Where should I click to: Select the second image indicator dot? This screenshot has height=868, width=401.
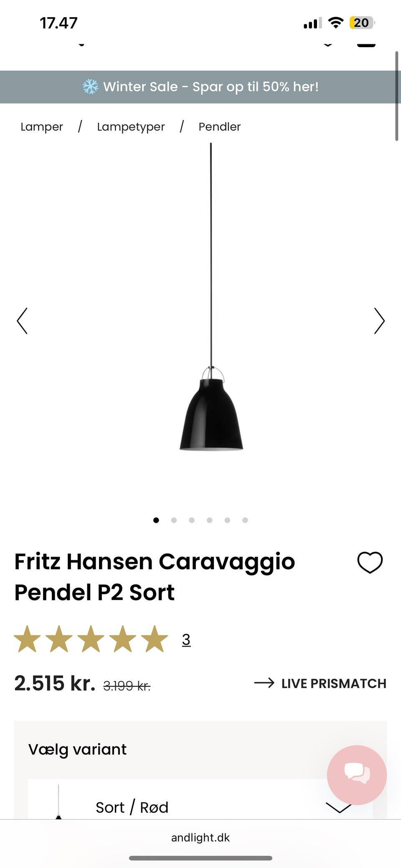pos(174,520)
